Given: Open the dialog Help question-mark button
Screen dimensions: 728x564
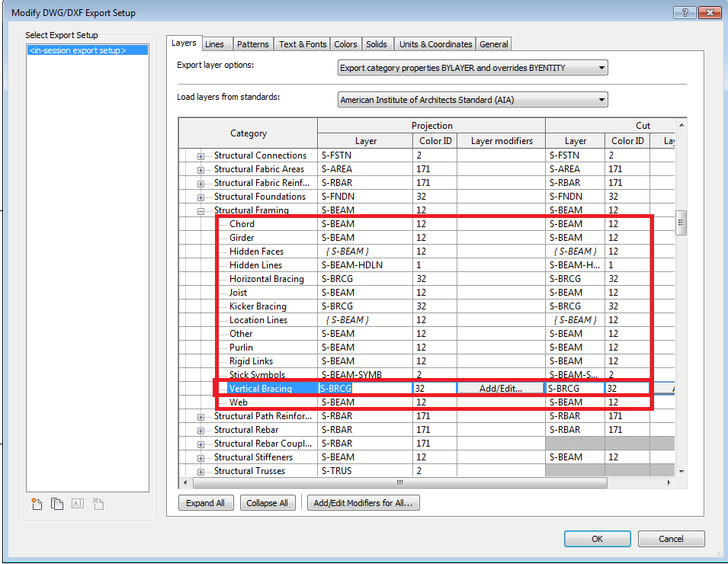Looking at the screenshot, I should point(685,12).
